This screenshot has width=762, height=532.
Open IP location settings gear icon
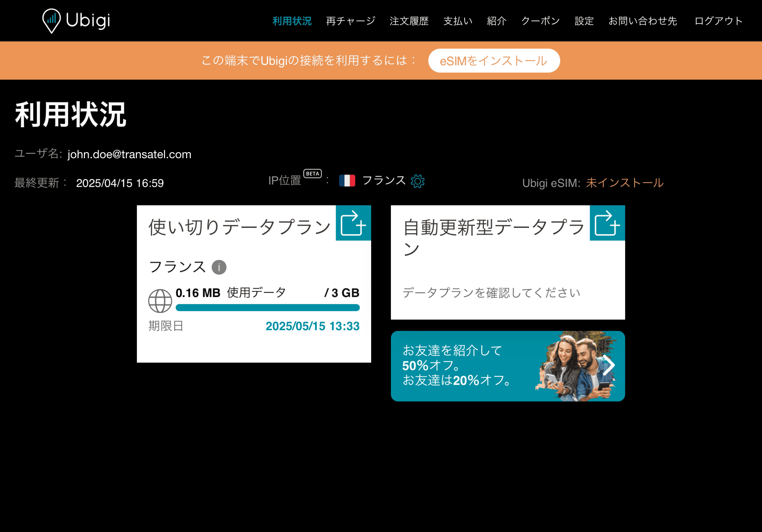(417, 181)
